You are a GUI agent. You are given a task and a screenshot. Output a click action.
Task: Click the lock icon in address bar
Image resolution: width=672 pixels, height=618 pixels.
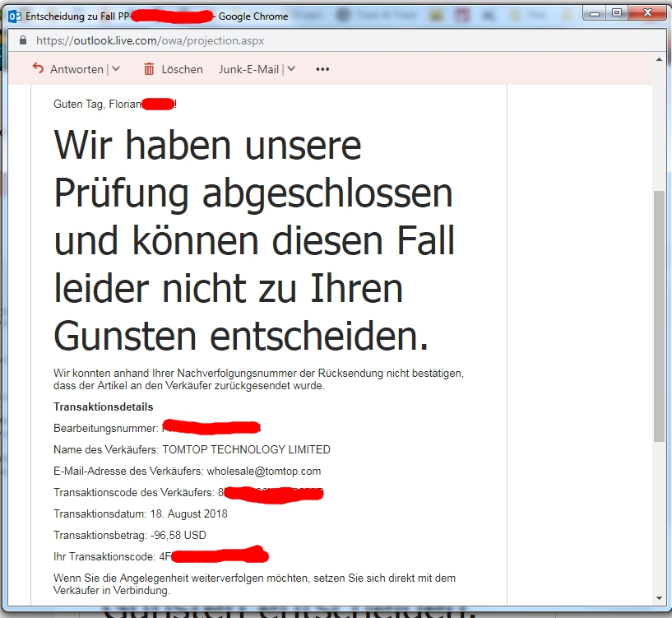point(23,40)
